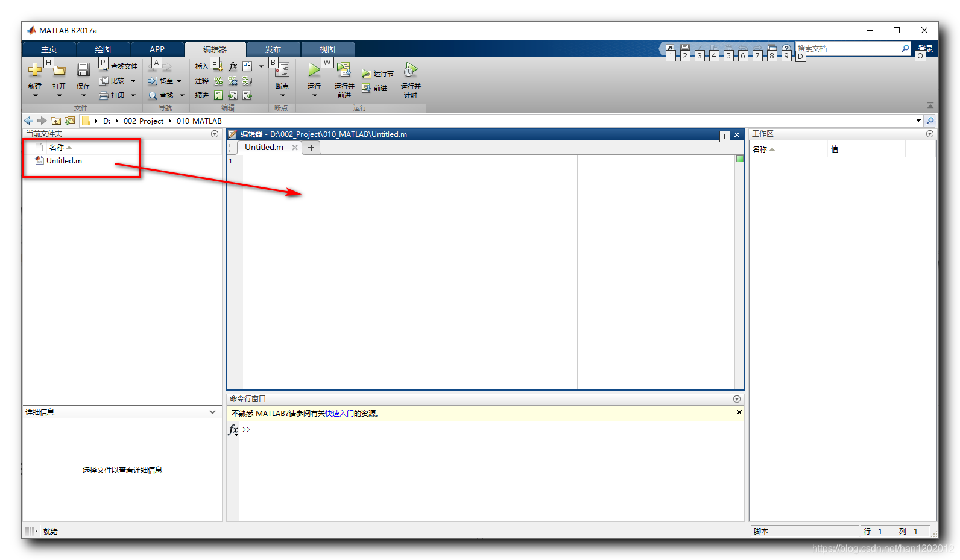Switch to the 发布 (Publish) tab
This screenshot has height=560, width=960.
[x=273, y=49]
